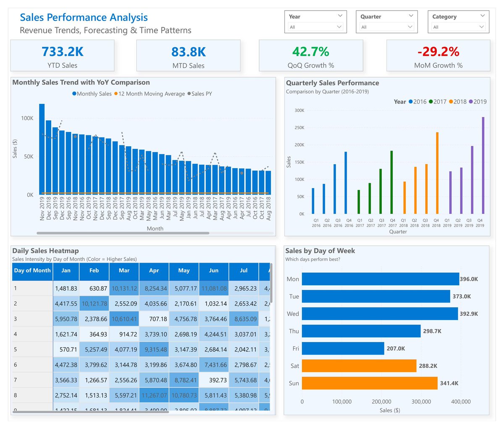Sort by the Mar column header
504x429 pixels.
click(x=124, y=271)
